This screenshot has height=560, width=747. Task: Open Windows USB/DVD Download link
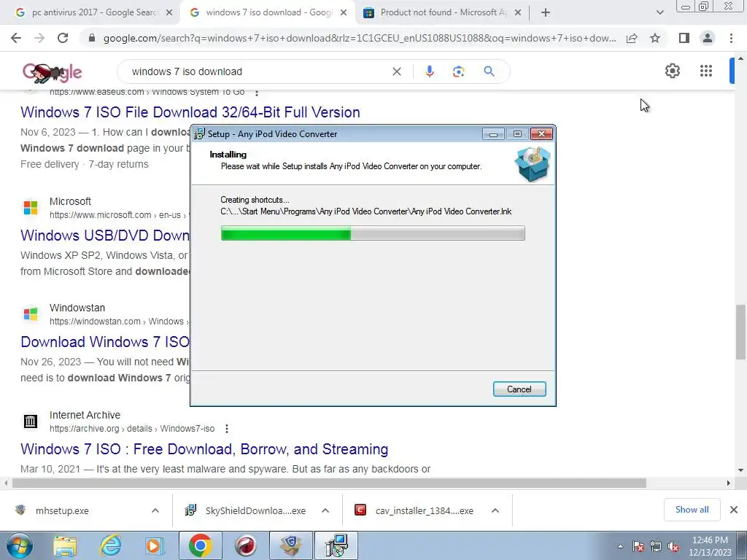pyautogui.click(x=105, y=236)
